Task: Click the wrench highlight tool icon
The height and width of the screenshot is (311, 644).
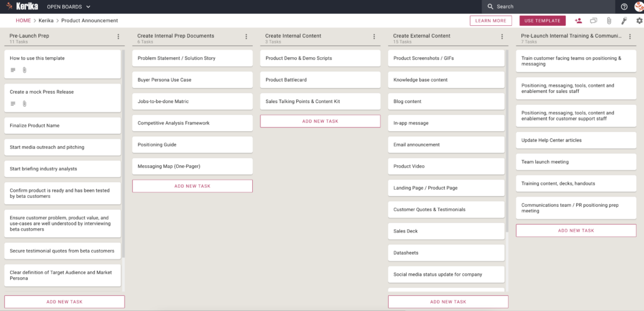Action: pos(624,21)
